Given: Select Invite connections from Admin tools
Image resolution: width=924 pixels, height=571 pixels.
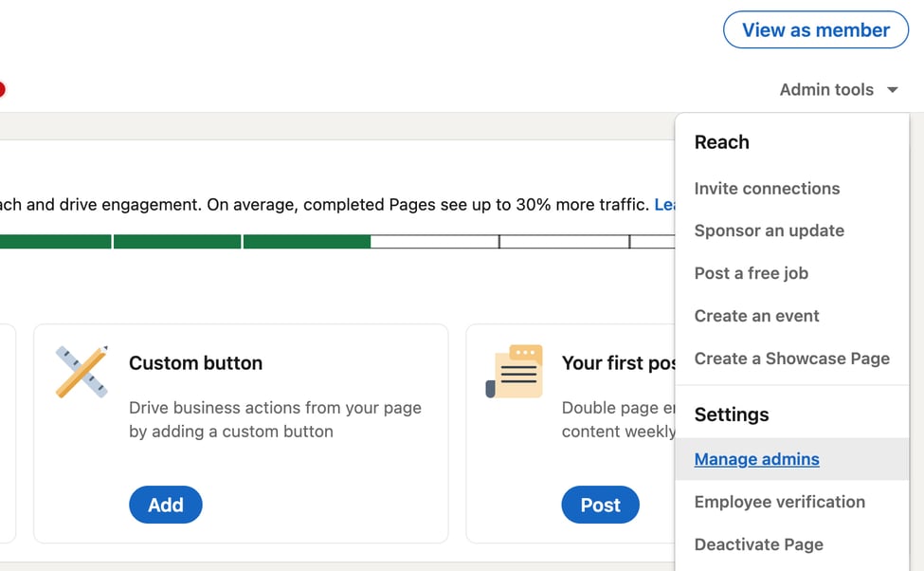Looking at the screenshot, I should tap(767, 189).
